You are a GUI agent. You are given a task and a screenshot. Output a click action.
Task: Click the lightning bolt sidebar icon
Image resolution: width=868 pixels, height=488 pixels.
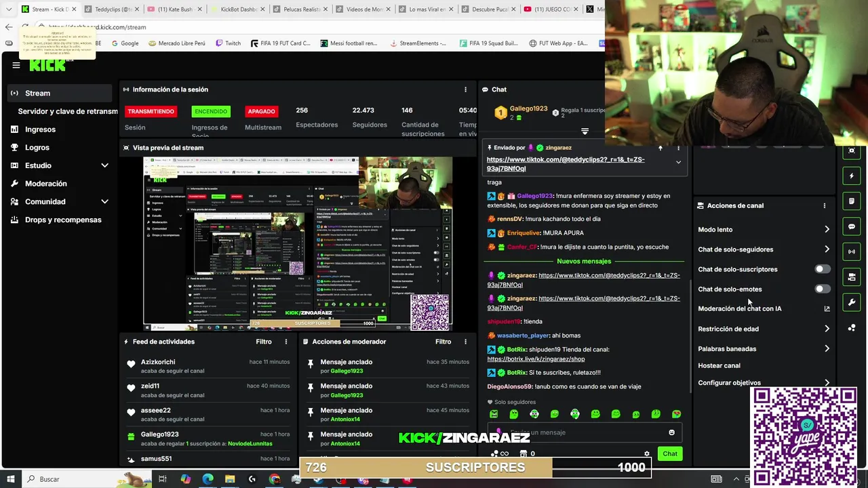(x=852, y=176)
